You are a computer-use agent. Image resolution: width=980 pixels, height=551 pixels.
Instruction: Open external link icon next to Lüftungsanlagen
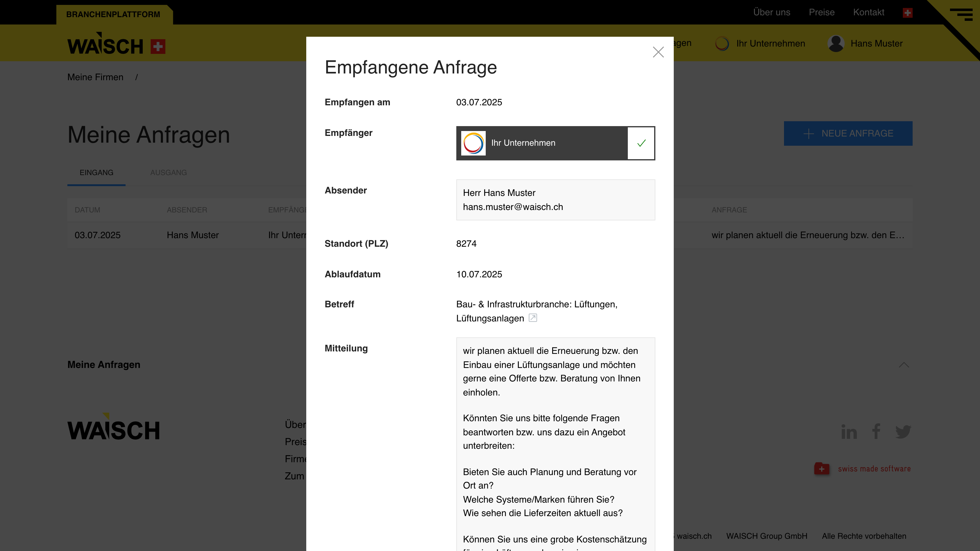(x=533, y=318)
